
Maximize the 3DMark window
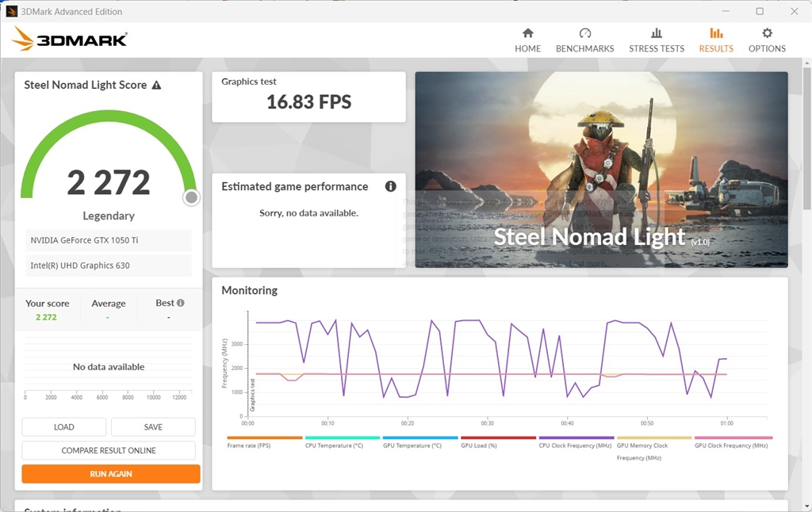click(760, 11)
